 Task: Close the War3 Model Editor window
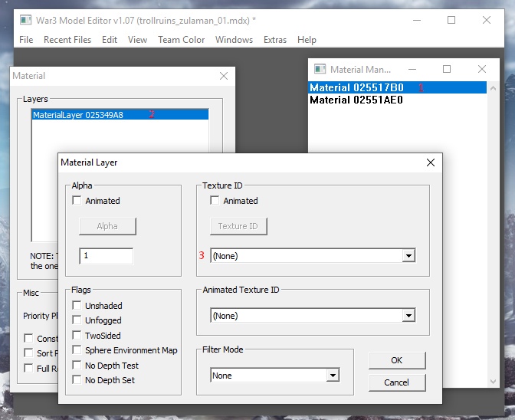pos(487,21)
